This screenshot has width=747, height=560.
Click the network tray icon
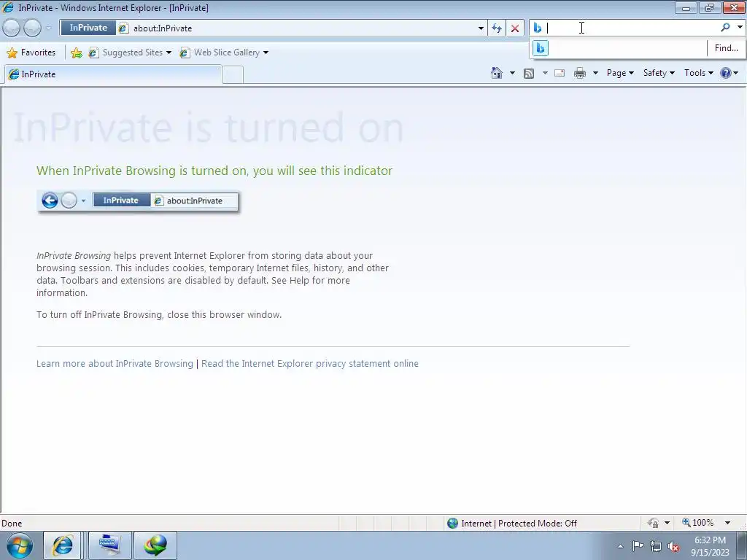coord(656,547)
